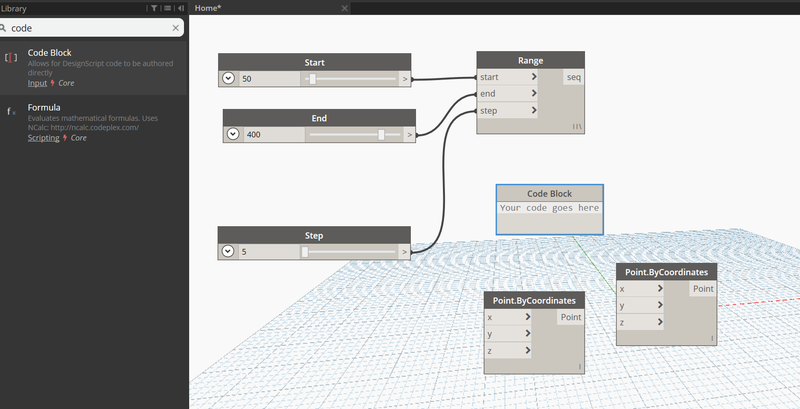The height and width of the screenshot is (409, 800).
Task: Click y input of lower-left Point.ByCoordinates
Action: [x=508, y=334]
